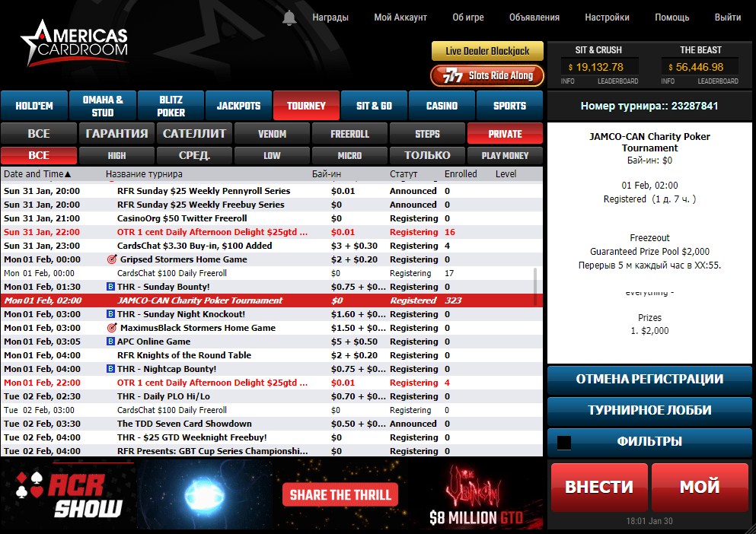Tick the checkbox on the ФИЛЬТРЫ button
The height and width of the screenshot is (534, 756).
coord(564,442)
